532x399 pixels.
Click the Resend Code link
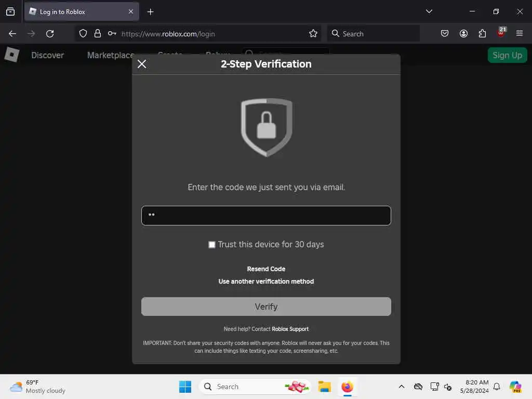pyautogui.click(x=266, y=269)
